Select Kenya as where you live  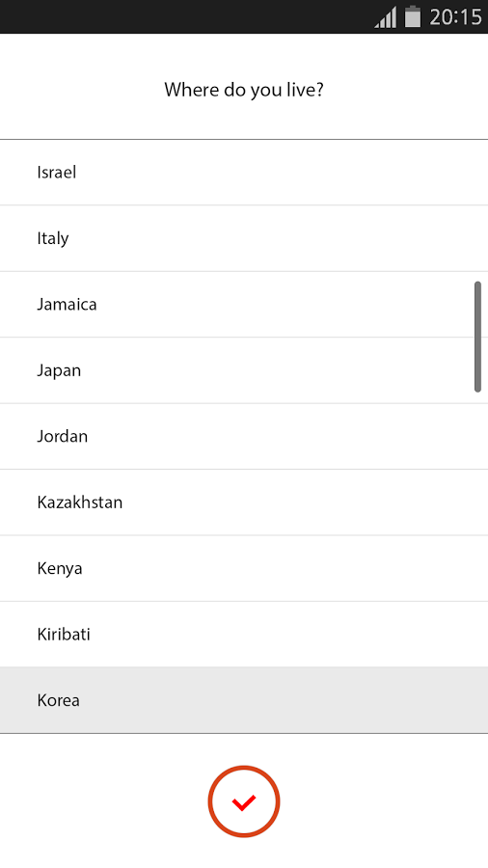tap(244, 568)
